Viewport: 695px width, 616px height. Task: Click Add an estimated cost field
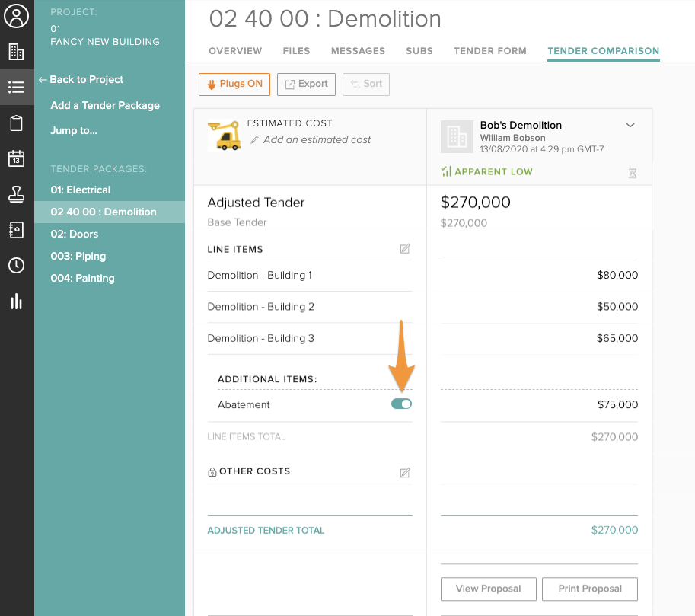click(x=311, y=139)
